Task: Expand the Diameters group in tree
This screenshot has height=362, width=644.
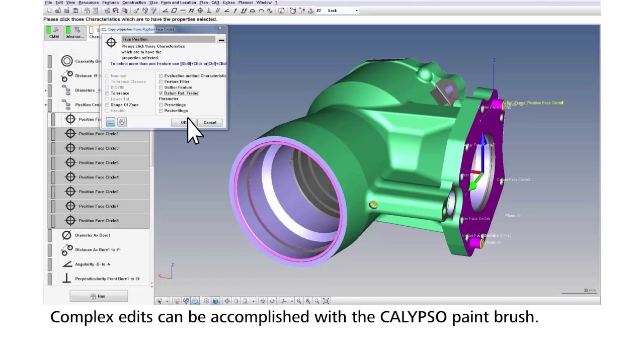Action: [x=46, y=90]
